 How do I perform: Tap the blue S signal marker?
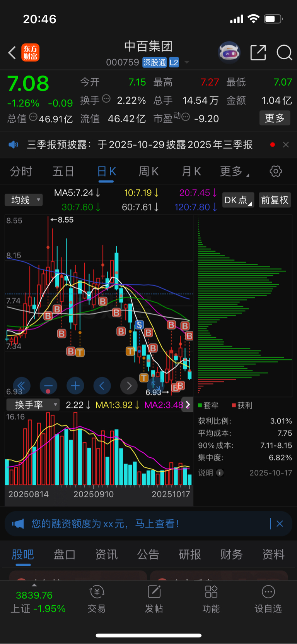pyautogui.click(x=139, y=325)
